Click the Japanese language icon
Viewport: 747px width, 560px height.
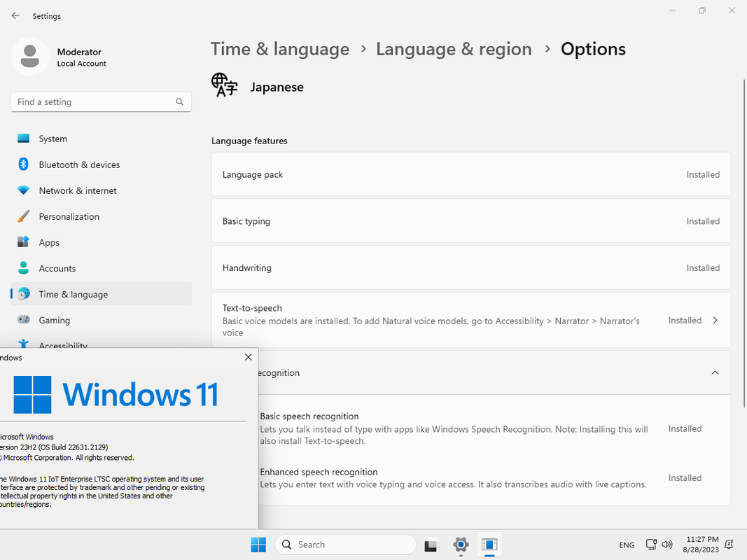click(x=225, y=85)
